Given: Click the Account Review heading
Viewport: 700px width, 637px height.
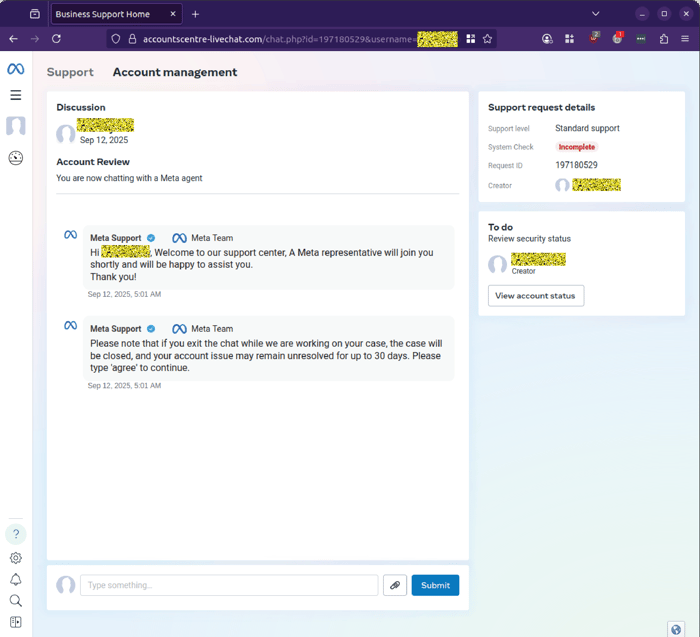Looking at the screenshot, I should click(93, 162).
